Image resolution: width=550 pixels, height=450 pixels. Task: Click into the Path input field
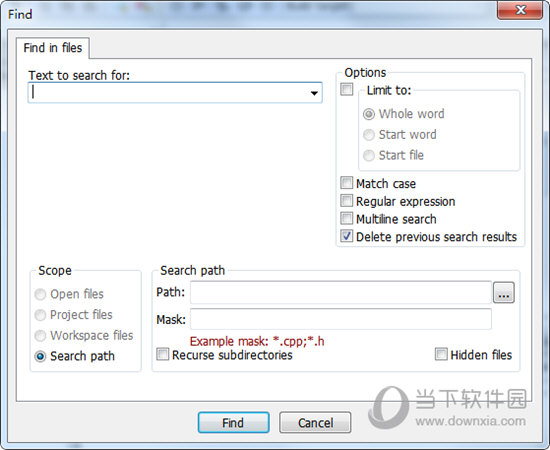click(341, 293)
